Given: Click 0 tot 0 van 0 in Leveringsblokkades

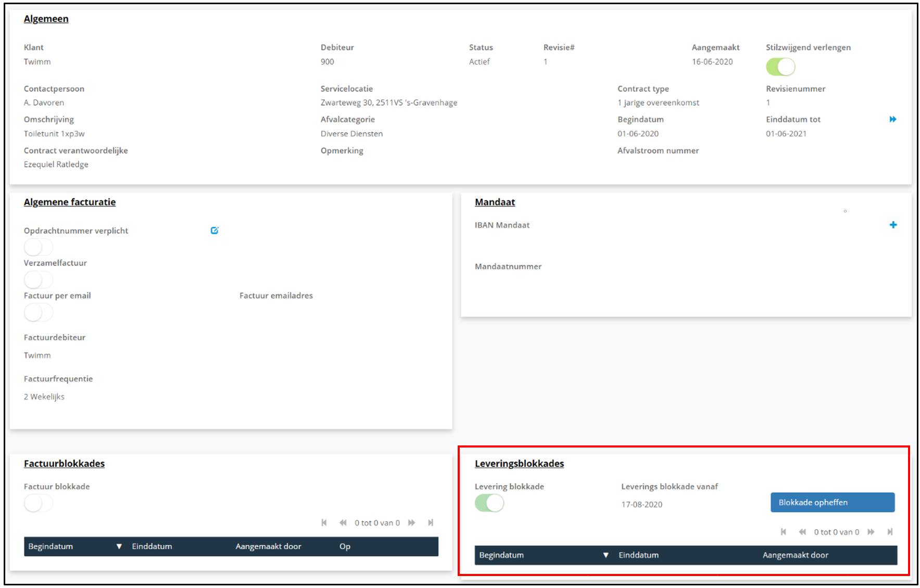Looking at the screenshot, I should click(x=836, y=531).
